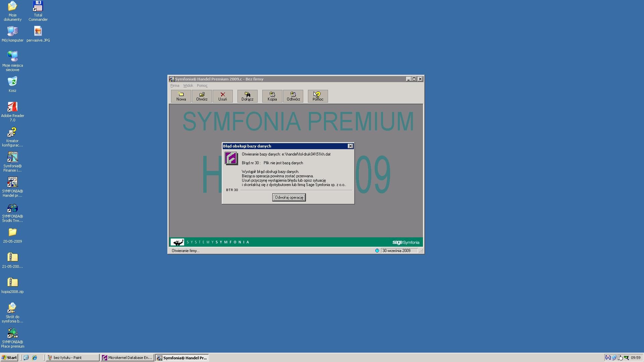The width and height of the screenshot is (644, 362).
Task: Switch to Microkernel Database Engine taskbar item
Action: 127,358
